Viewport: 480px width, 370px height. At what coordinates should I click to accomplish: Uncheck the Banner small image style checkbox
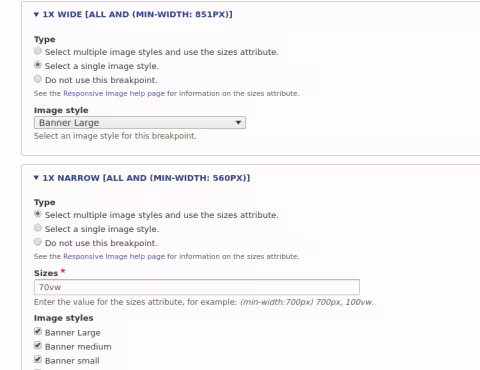point(38,360)
